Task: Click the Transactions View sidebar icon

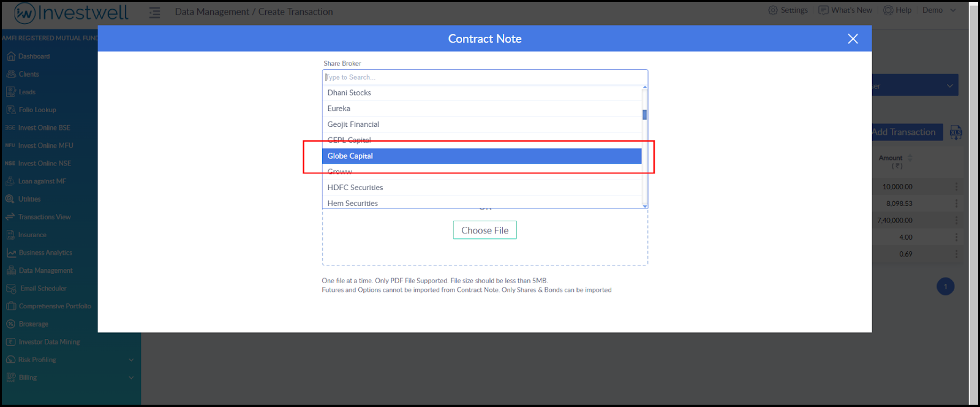Action: click(10, 217)
